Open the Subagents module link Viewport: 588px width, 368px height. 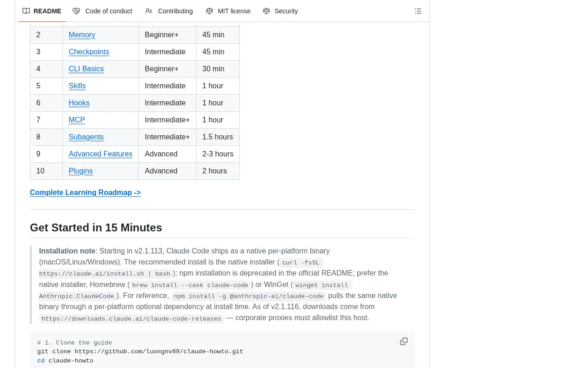pyautogui.click(x=86, y=137)
